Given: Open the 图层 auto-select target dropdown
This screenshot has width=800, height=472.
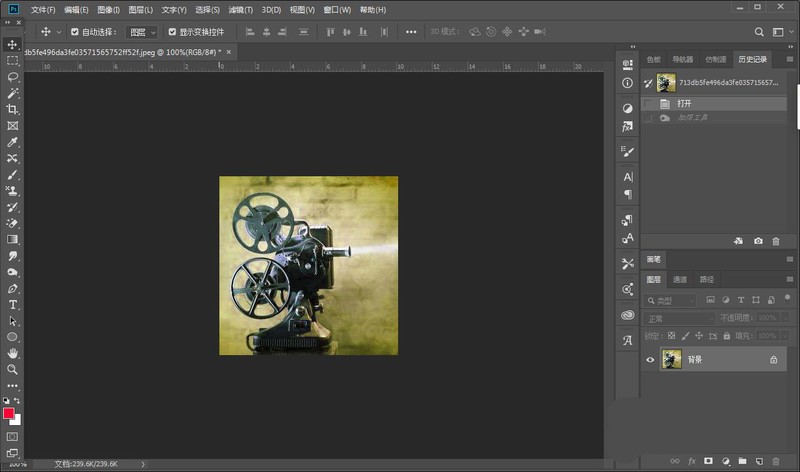Looking at the screenshot, I should [x=141, y=32].
